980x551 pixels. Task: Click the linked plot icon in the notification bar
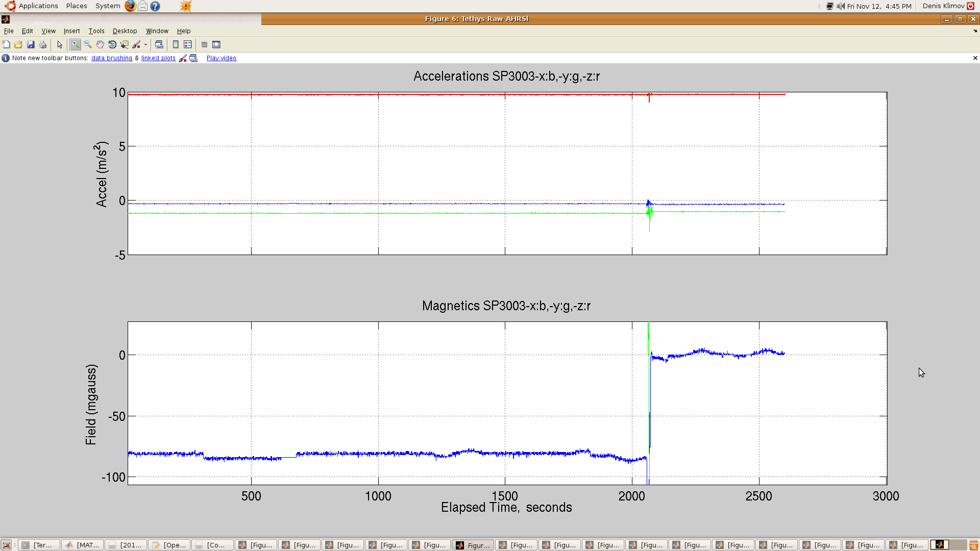(193, 58)
